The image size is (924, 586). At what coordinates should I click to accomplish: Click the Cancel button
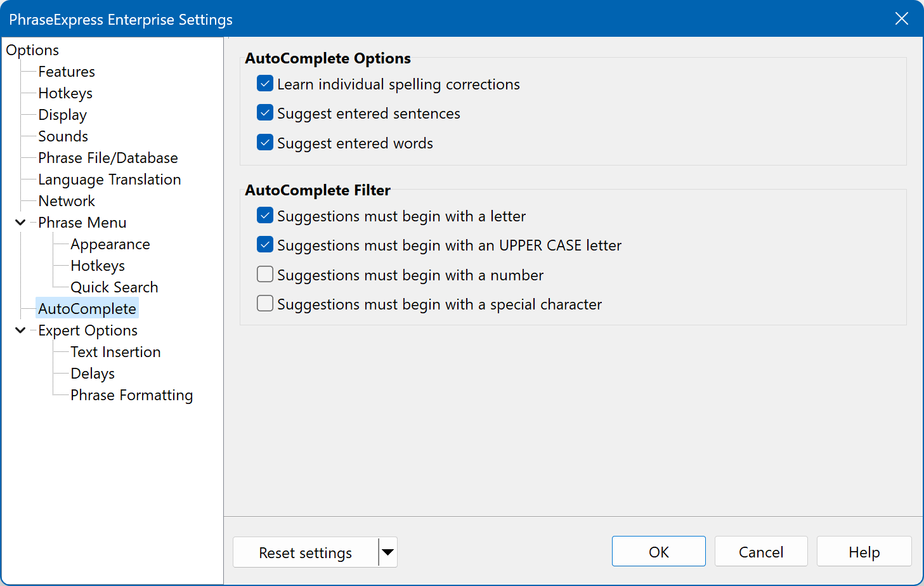click(x=761, y=552)
